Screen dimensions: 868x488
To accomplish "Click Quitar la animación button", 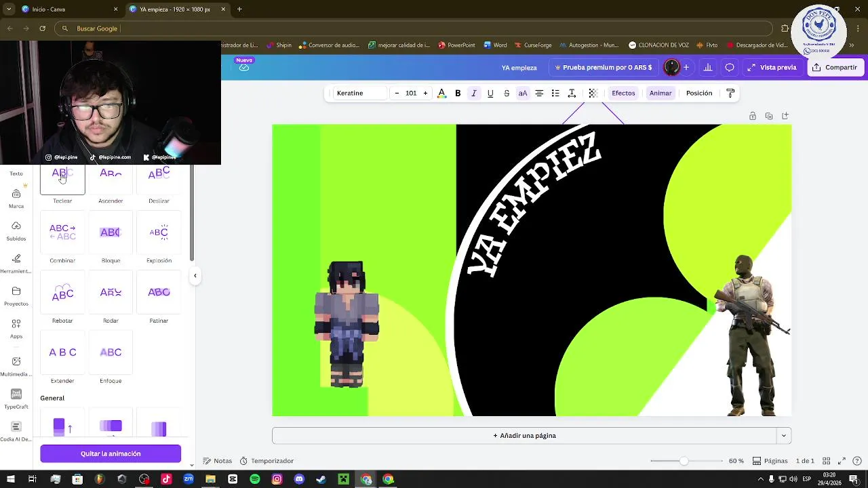I will [x=111, y=453].
